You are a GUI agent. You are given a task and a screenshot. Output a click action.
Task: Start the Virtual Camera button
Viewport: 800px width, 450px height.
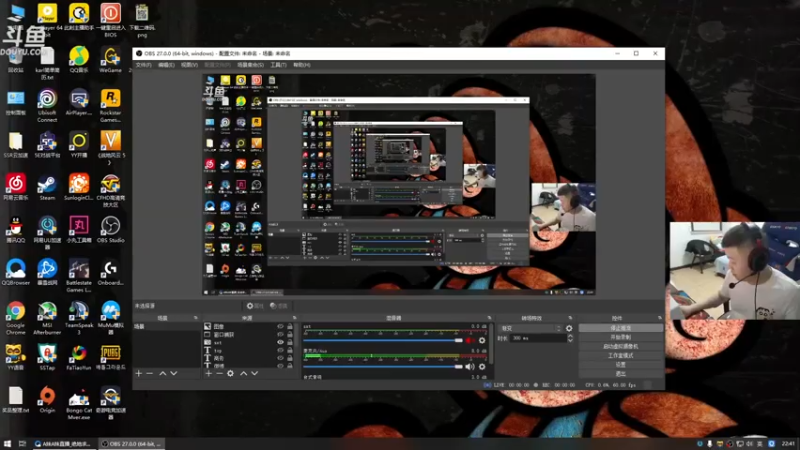coord(620,346)
